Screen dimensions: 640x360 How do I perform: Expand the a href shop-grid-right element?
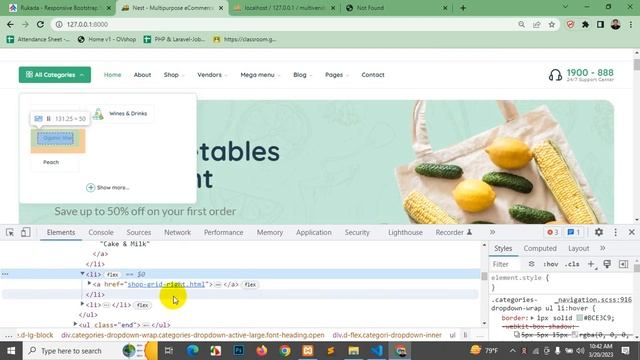89,284
